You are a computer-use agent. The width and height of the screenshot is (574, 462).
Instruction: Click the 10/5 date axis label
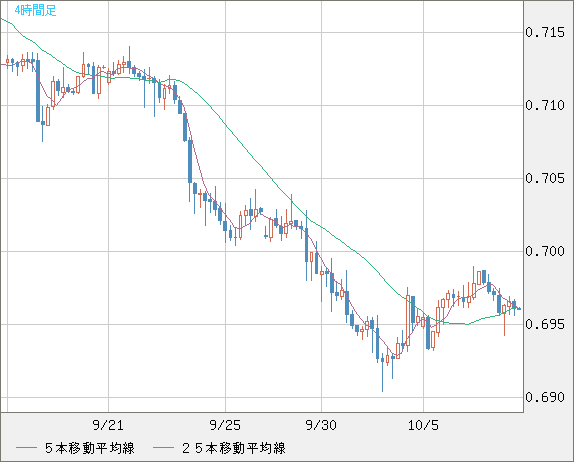[x=423, y=425]
